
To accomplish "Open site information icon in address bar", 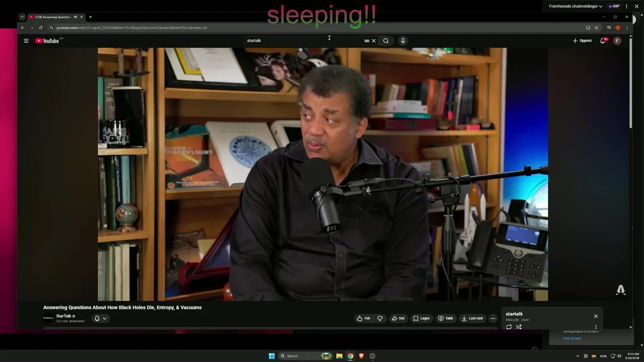I will (52, 28).
